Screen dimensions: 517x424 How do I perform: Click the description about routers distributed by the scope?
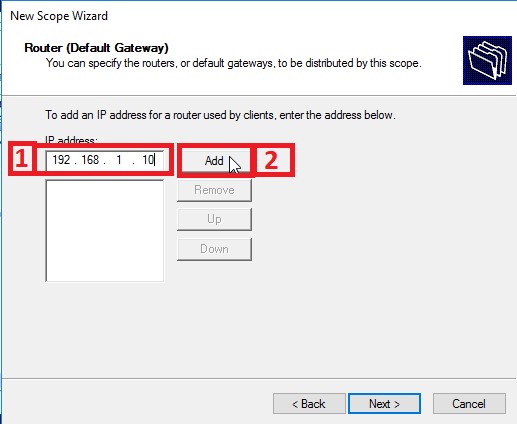[x=234, y=63]
